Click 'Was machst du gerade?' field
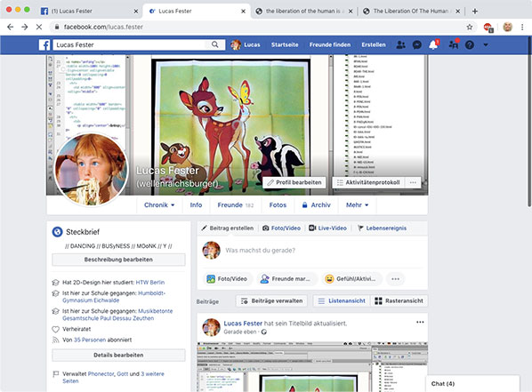This screenshot has width=532, height=392. [x=261, y=251]
